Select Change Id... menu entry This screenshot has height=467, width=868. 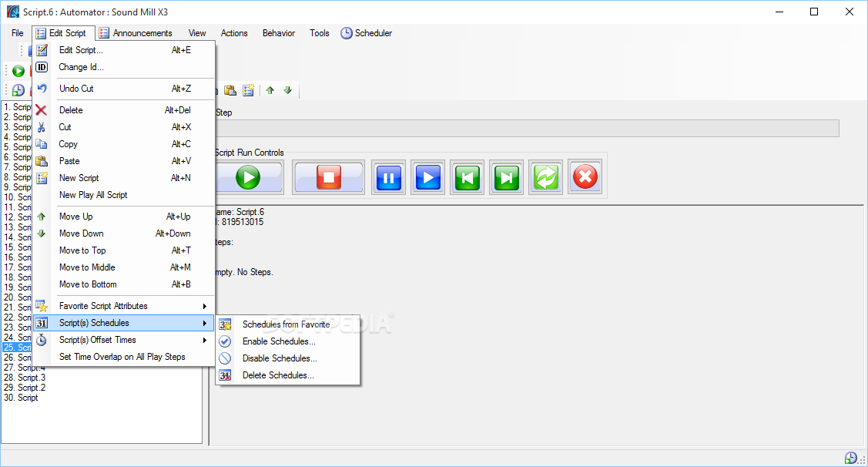click(124, 67)
